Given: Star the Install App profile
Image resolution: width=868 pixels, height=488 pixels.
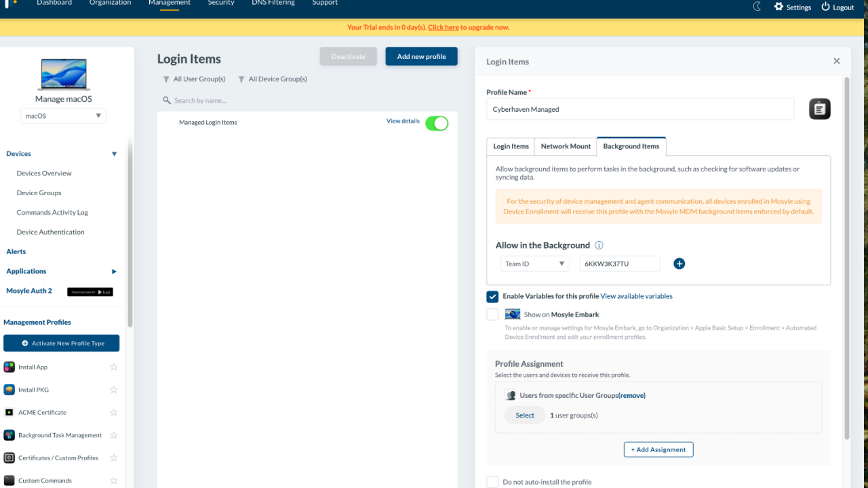Looking at the screenshot, I should click(x=113, y=367).
